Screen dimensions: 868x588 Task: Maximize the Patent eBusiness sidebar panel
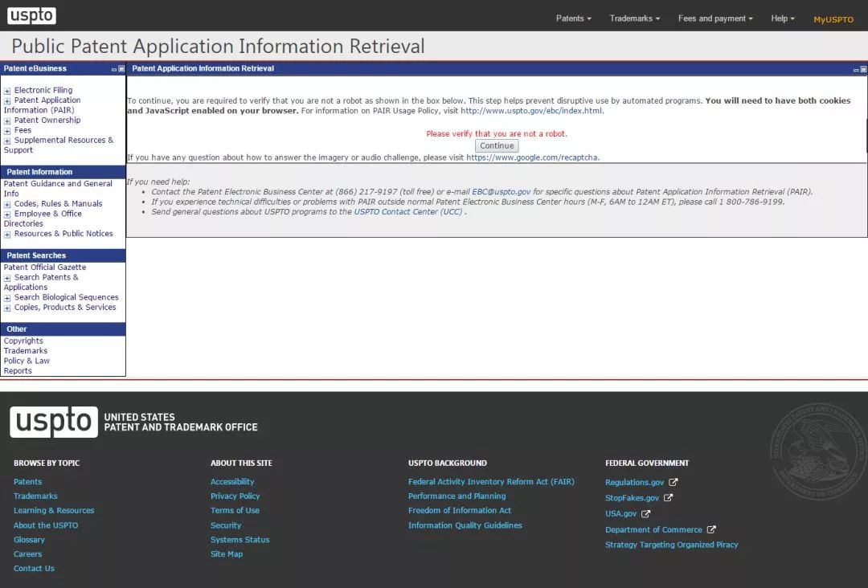[121, 69]
